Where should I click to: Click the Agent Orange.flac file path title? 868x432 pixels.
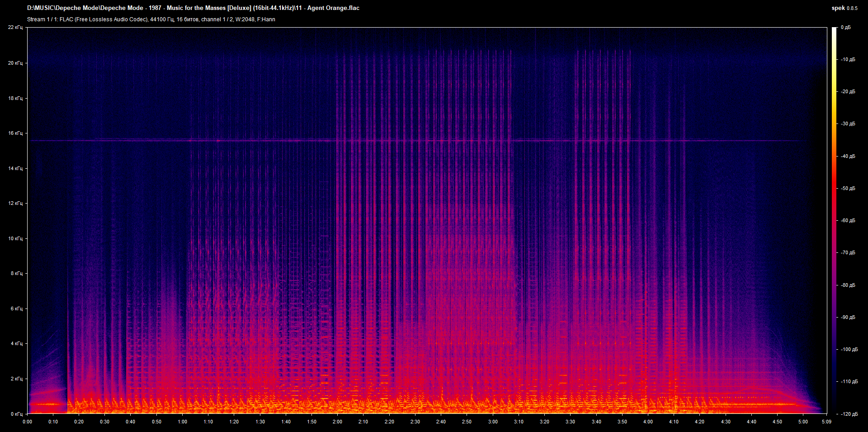[x=193, y=8]
